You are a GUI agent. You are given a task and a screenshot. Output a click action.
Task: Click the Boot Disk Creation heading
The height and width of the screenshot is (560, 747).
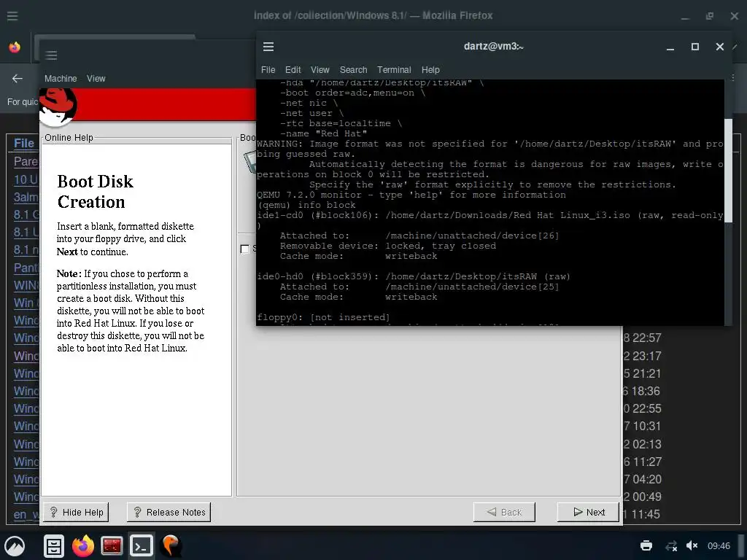96,192
